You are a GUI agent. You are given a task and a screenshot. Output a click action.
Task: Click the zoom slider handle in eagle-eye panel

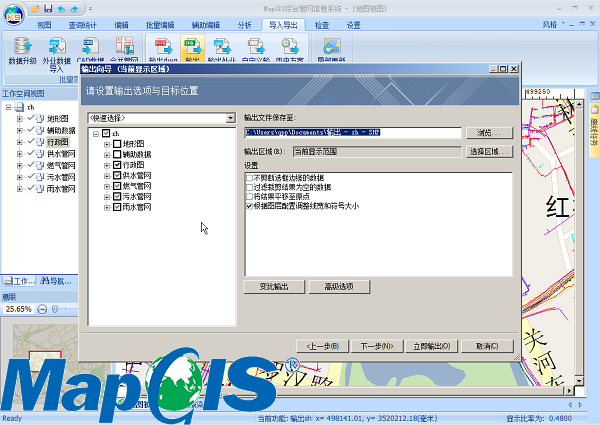click(x=55, y=309)
